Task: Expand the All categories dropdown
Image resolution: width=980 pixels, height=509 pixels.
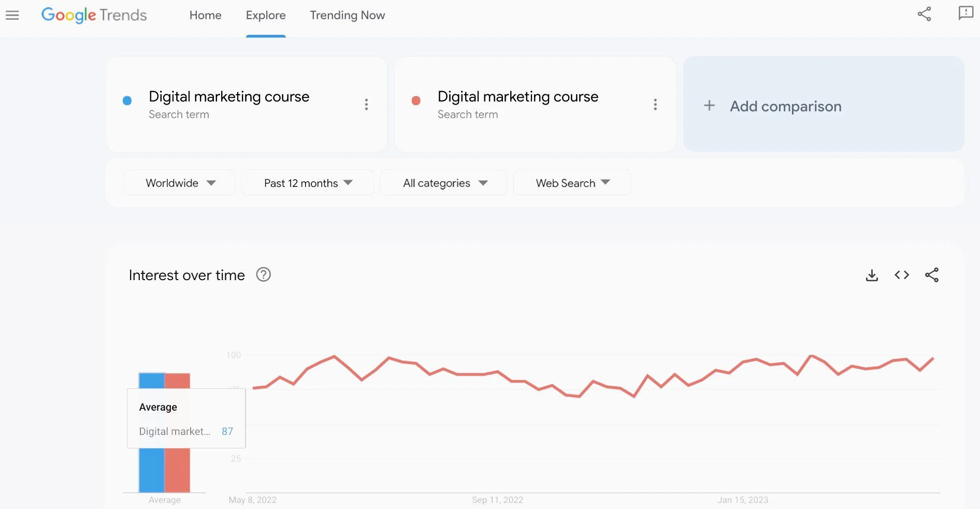Action: click(443, 183)
